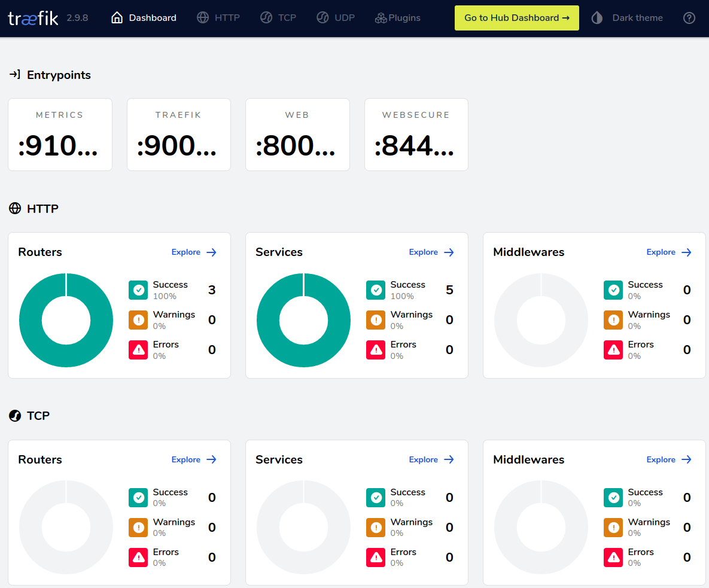
Task: Select the TRAEFIK entrypoint card
Action: pos(179,135)
